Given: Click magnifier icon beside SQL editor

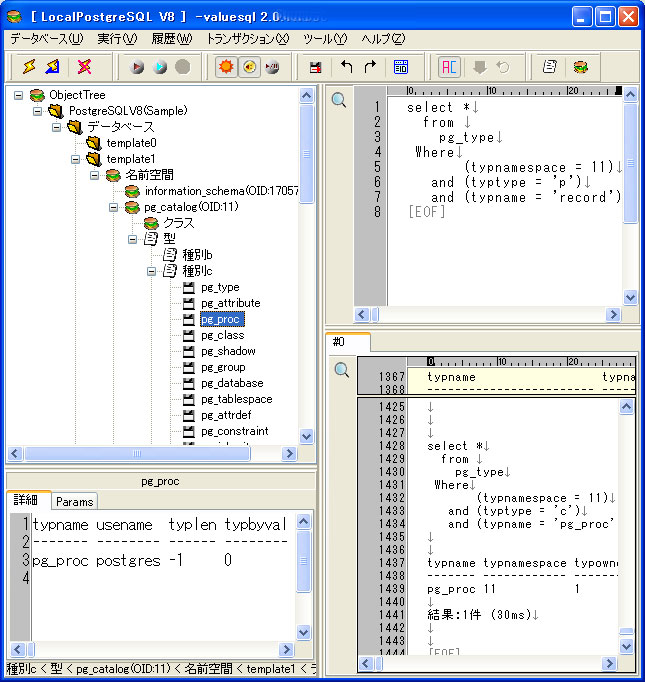Looking at the screenshot, I should tap(339, 100).
